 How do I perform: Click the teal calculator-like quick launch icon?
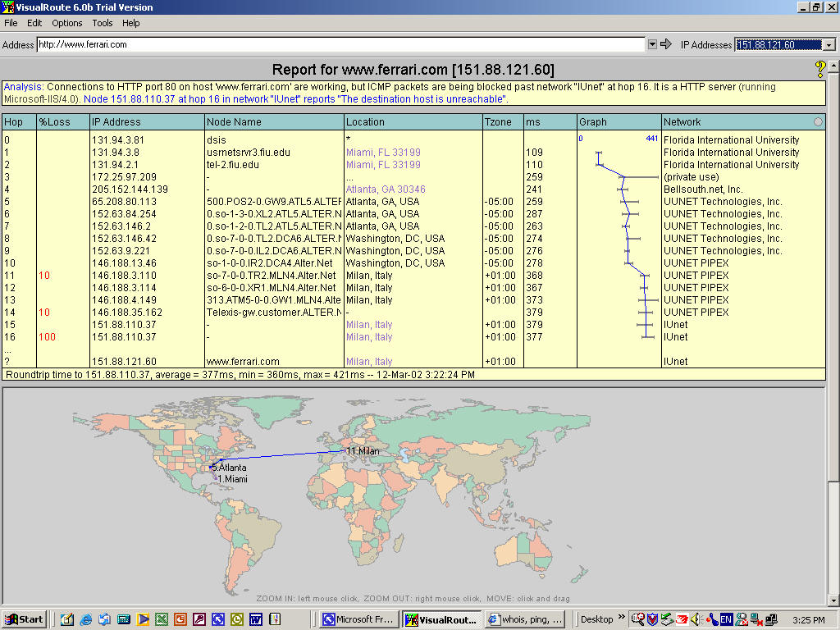124,619
